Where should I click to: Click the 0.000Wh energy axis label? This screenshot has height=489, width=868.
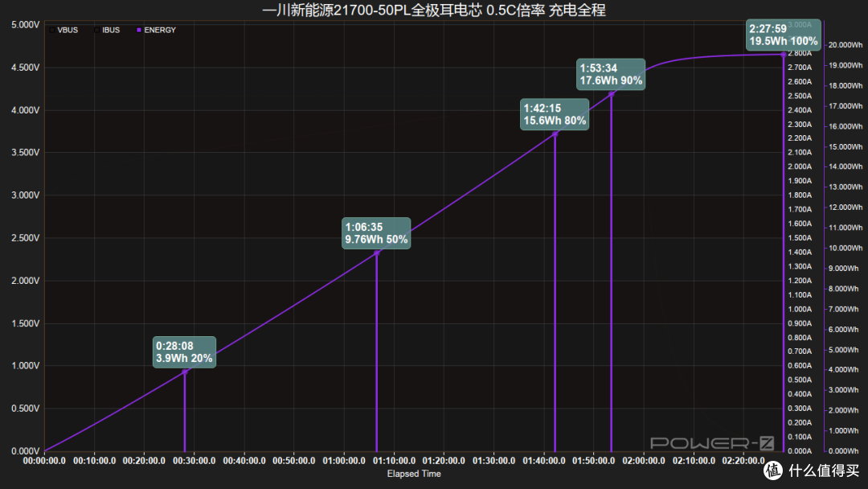[x=844, y=451]
